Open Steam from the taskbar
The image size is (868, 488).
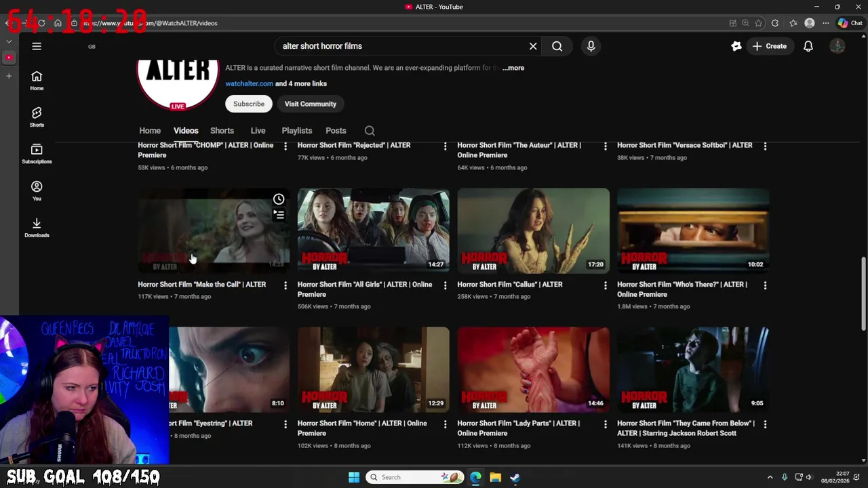[515, 477]
